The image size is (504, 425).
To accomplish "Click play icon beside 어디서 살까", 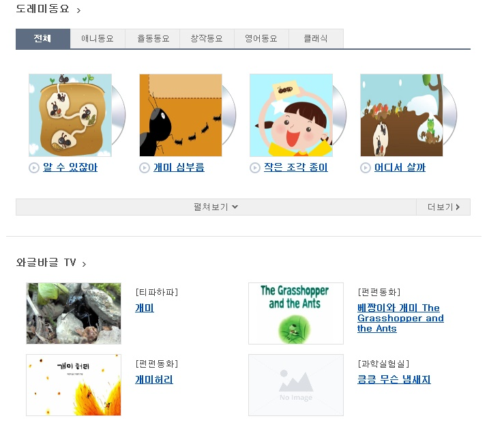I will [366, 168].
